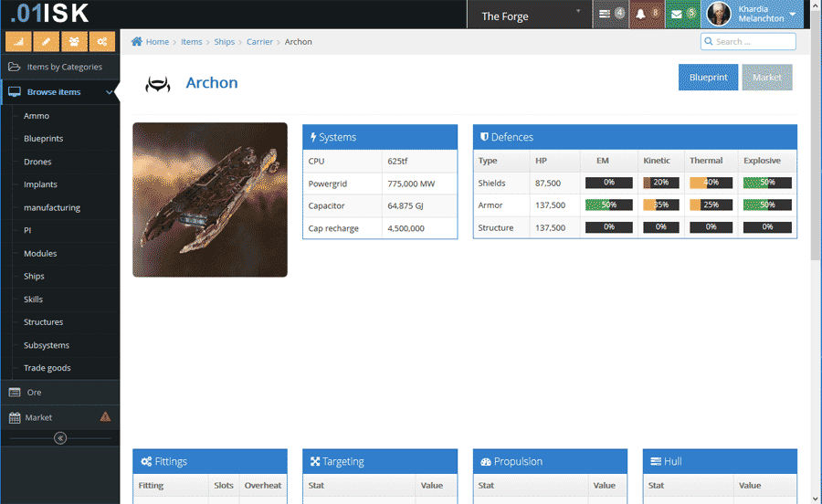Click the Shields Kinetic 20% resistance bar
Screen dimensions: 822x504
coord(660,183)
